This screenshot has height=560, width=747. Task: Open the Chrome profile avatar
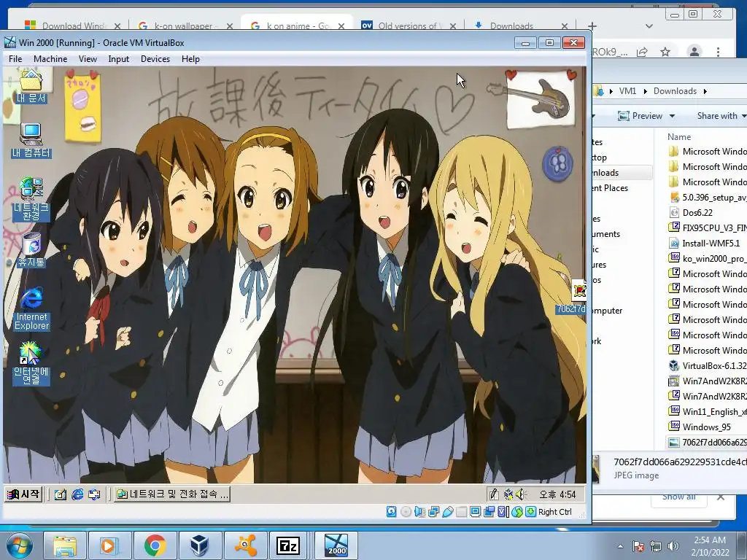694,52
